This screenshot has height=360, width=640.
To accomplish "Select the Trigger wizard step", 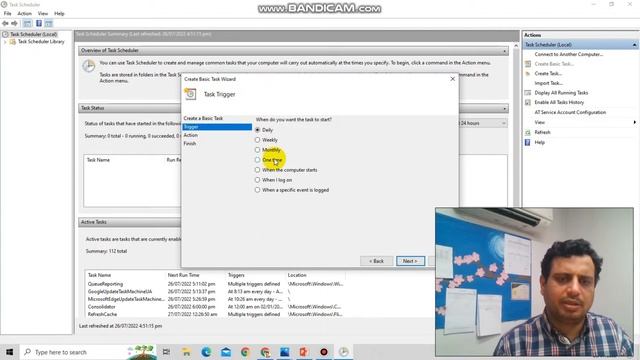I will pos(217,127).
